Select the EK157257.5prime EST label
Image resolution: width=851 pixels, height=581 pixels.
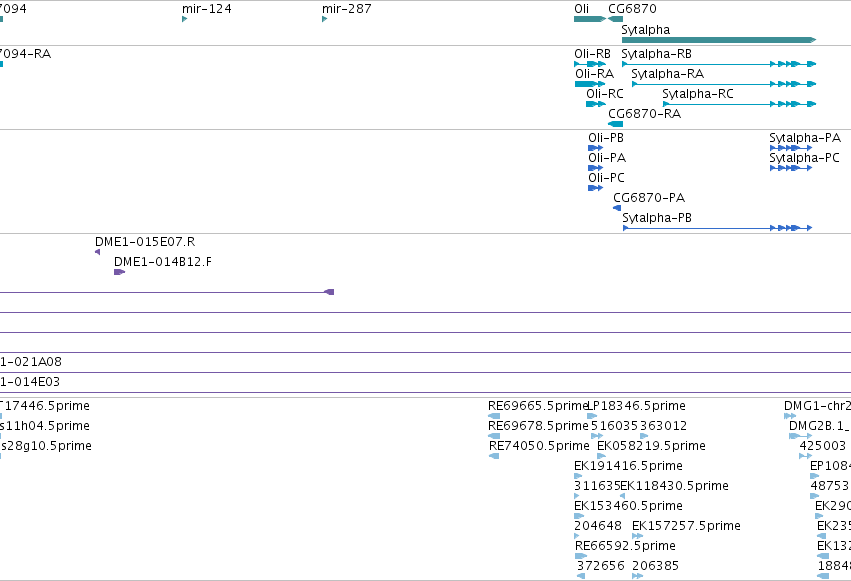[x=687, y=526]
